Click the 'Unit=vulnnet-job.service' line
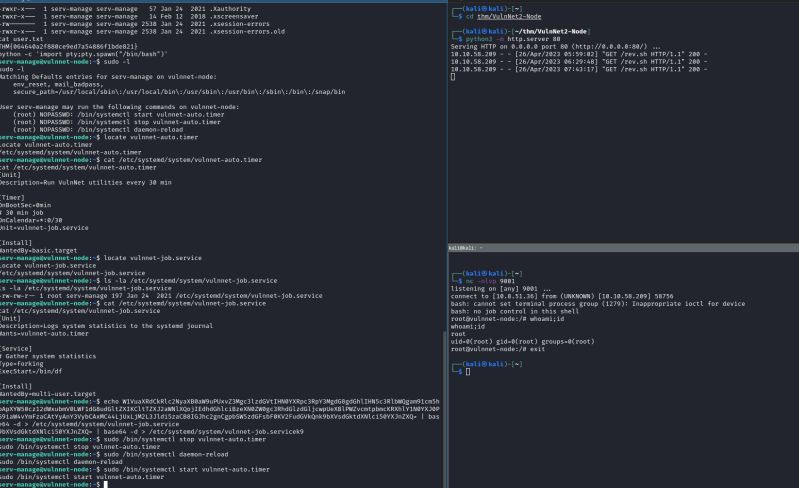The image size is (799, 488). pyautogui.click(x=44, y=228)
